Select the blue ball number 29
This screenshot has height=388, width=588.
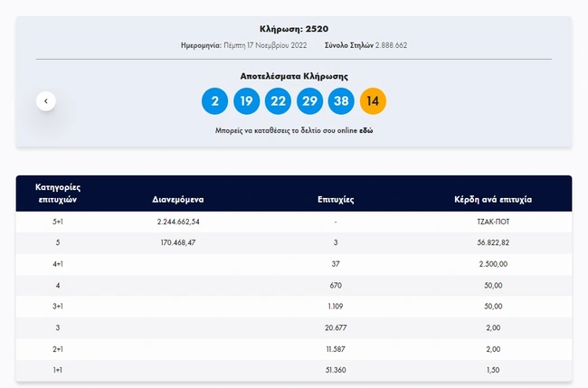(309, 101)
